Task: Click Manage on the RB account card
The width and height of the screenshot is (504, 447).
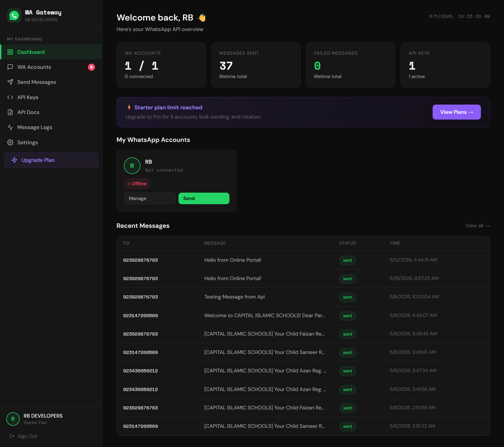Action: tap(149, 198)
